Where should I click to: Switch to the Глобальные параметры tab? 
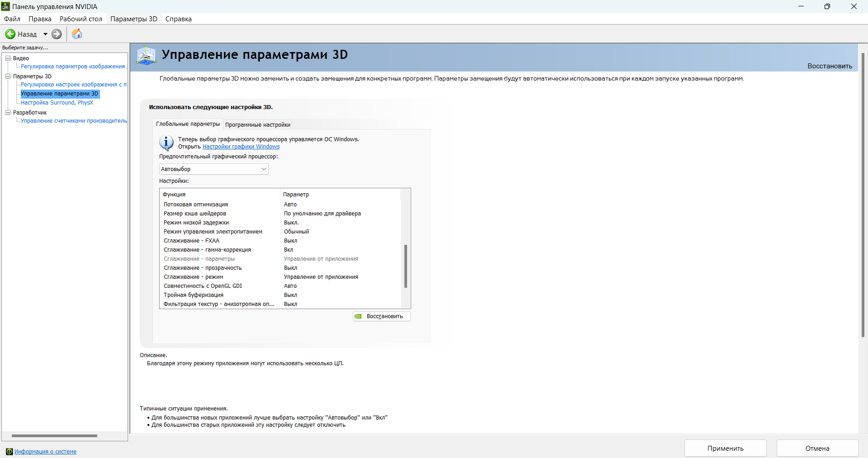(188, 124)
